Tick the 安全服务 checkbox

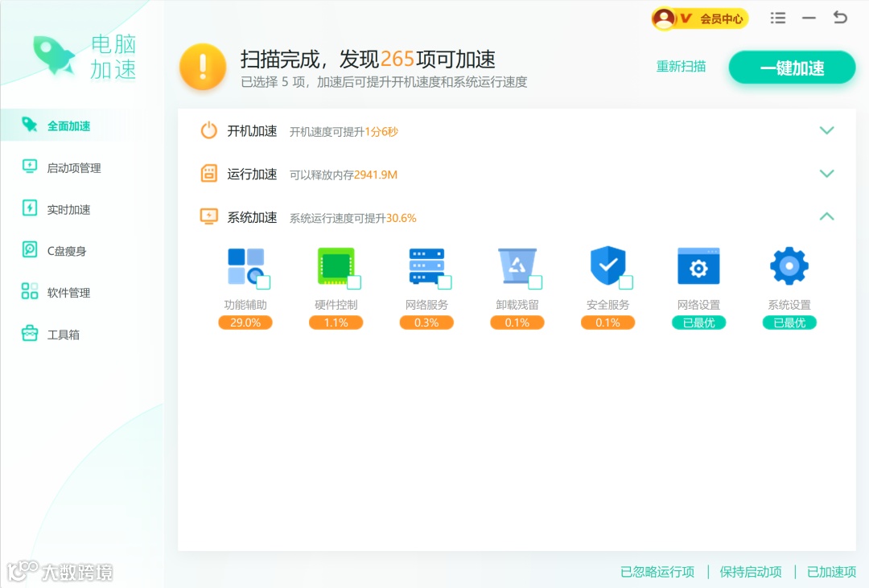(x=626, y=282)
